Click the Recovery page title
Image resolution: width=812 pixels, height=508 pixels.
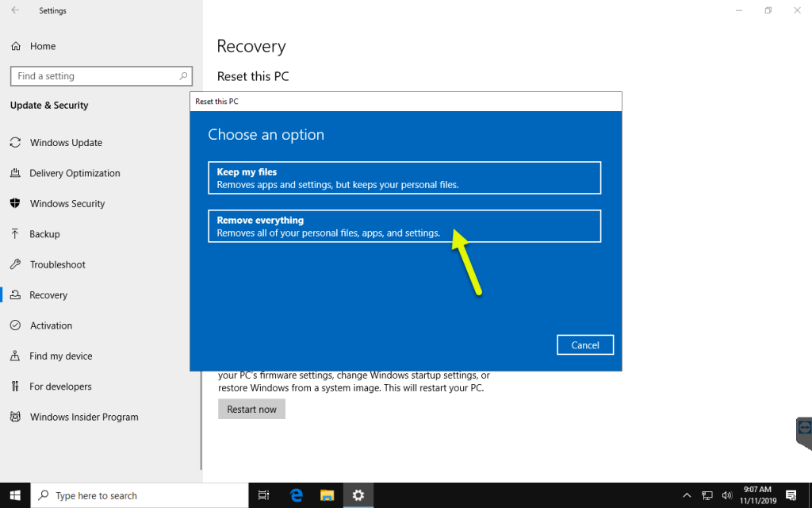click(x=251, y=46)
